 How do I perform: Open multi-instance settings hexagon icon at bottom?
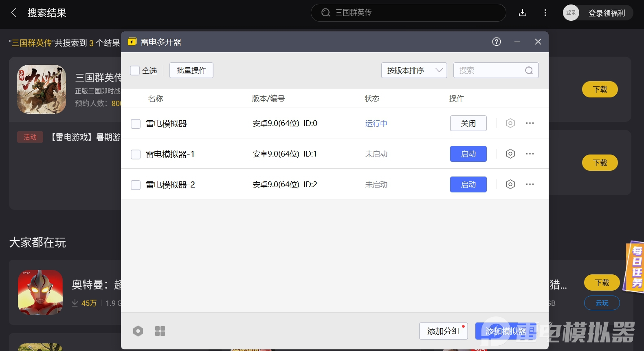[138, 331]
